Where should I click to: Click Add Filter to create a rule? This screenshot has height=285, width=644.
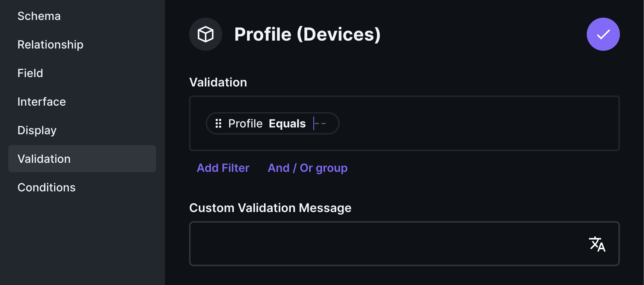coord(223,168)
